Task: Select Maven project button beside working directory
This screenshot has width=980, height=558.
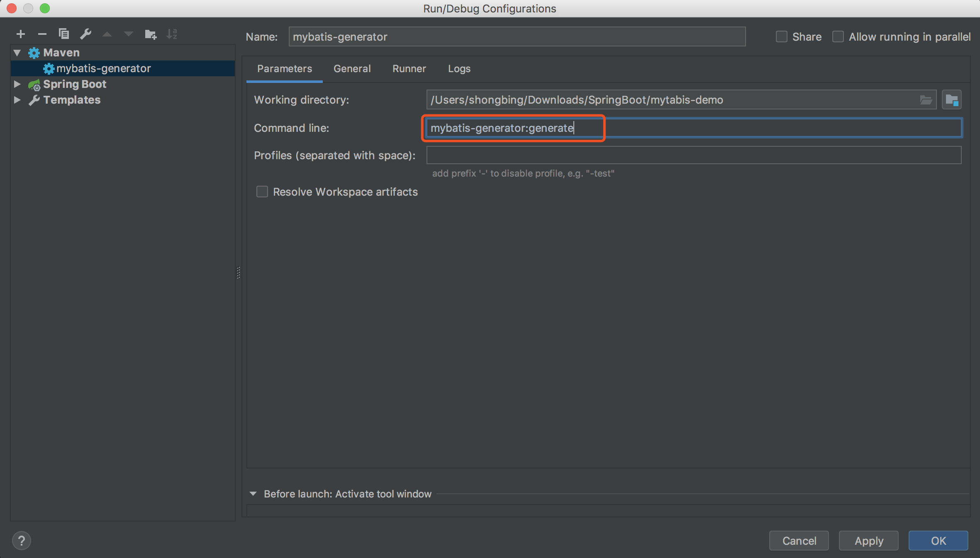Action: (952, 100)
